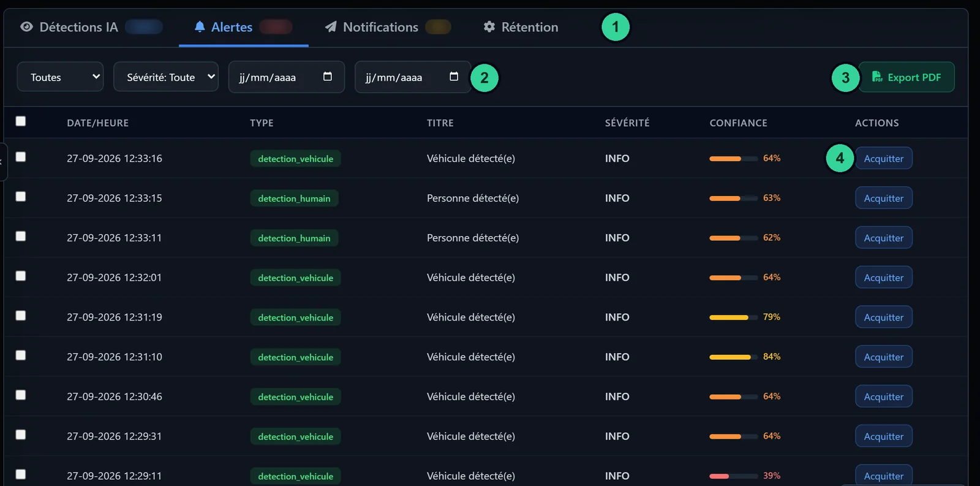Click Personne détecté(e) title in 12:33:15 row

tap(473, 198)
